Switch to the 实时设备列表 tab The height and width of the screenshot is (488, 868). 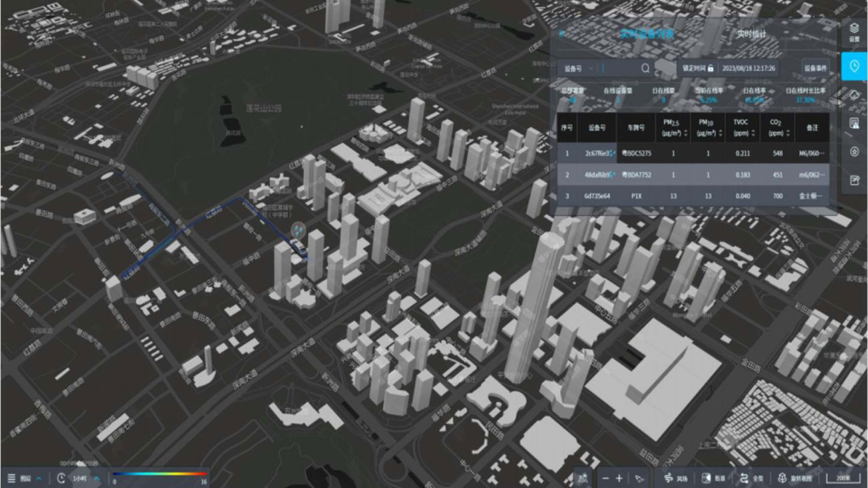pyautogui.click(x=647, y=33)
